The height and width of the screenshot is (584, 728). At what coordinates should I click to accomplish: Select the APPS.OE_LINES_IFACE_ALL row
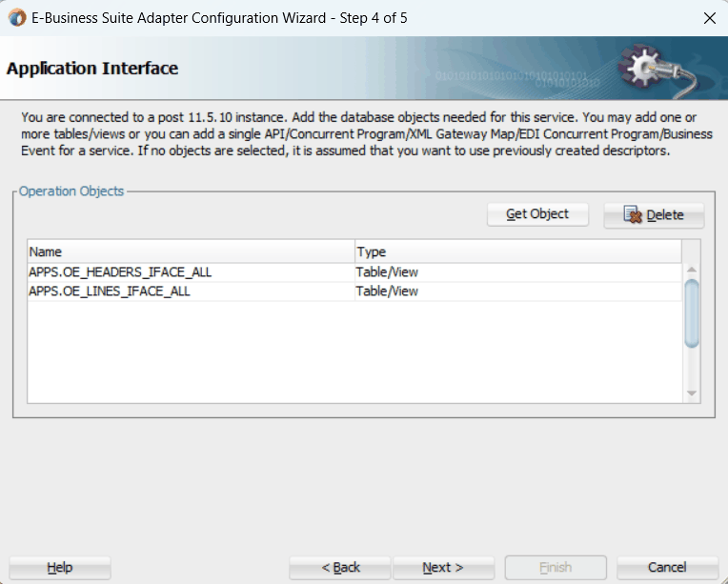[354, 292]
